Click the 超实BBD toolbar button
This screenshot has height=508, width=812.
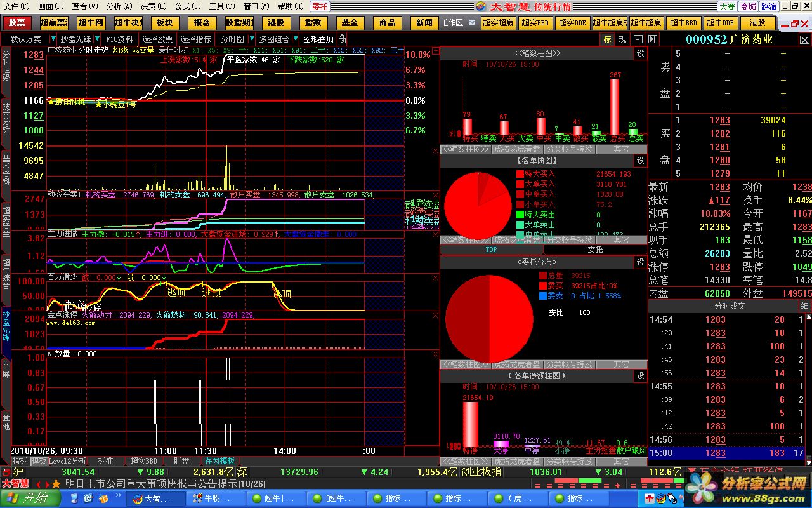click(x=535, y=23)
